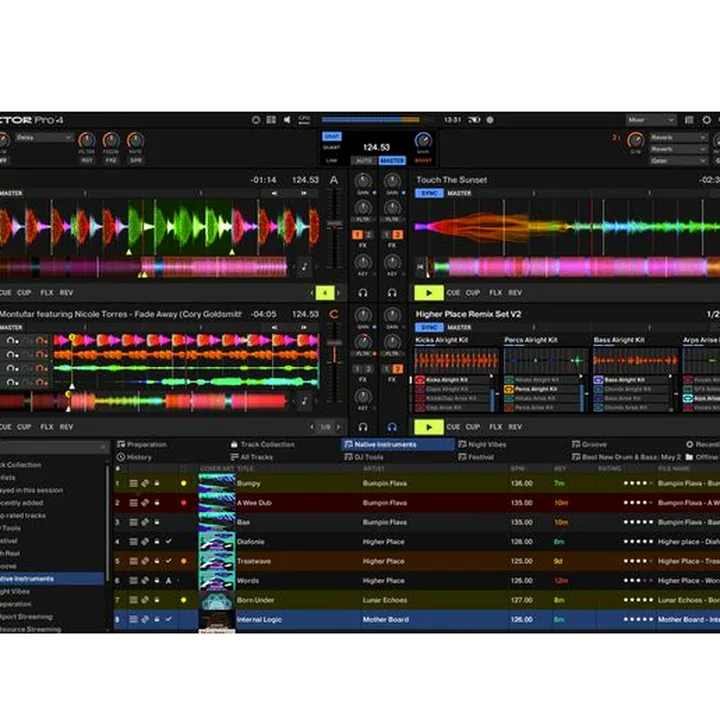This screenshot has width=720, height=720.
Task: Click first stem headphone icon on deck C
Action: (x=12, y=341)
